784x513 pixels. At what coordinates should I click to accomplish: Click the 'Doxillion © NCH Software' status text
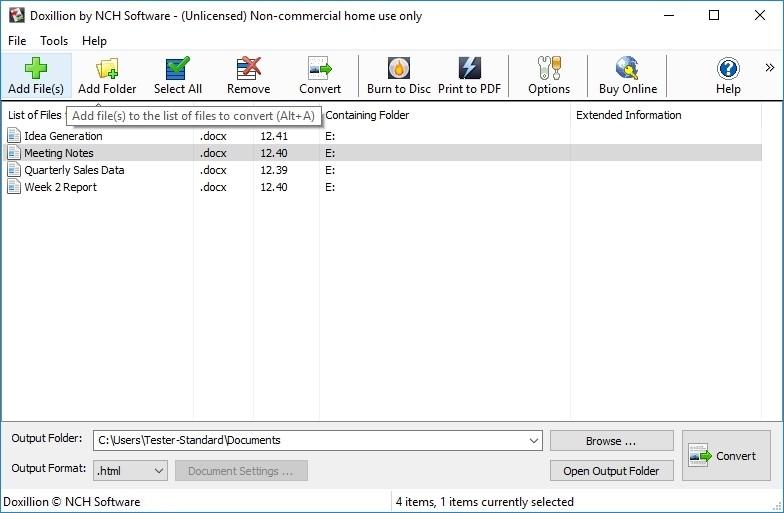click(x=72, y=502)
